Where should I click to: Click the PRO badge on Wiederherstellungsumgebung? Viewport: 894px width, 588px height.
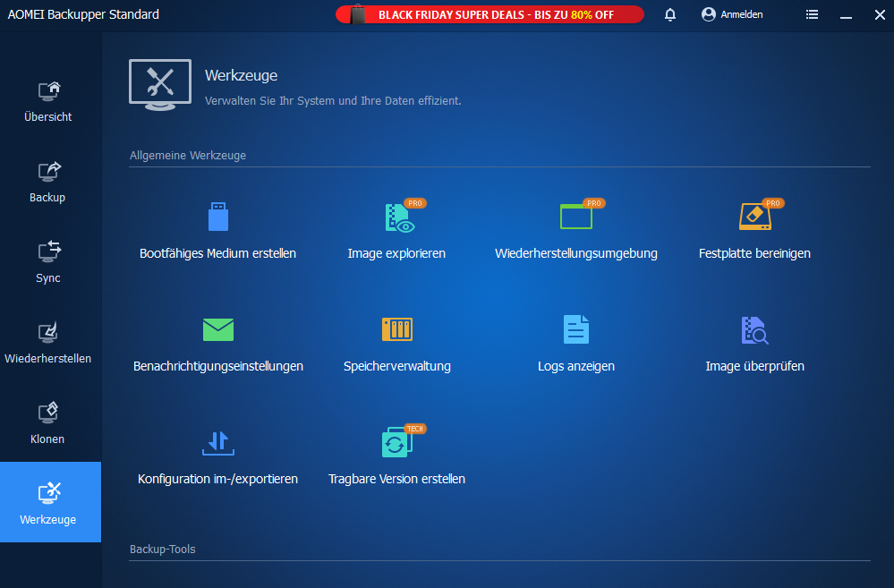pyautogui.click(x=594, y=203)
